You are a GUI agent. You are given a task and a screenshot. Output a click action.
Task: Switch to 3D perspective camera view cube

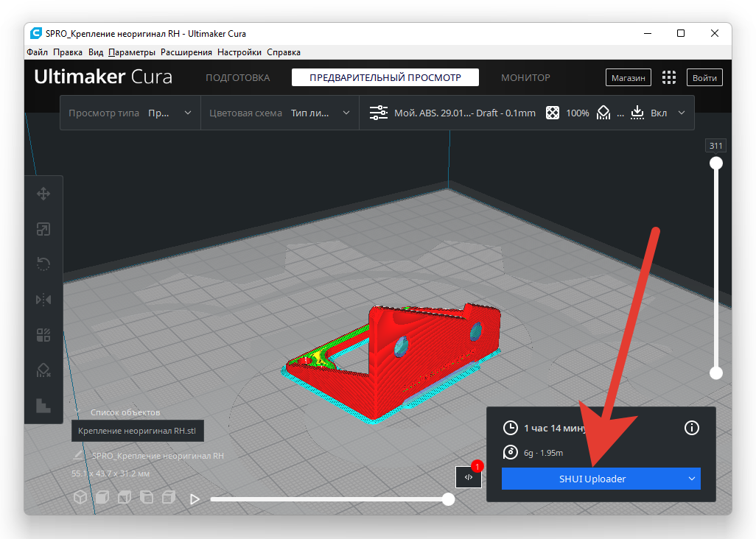click(80, 498)
